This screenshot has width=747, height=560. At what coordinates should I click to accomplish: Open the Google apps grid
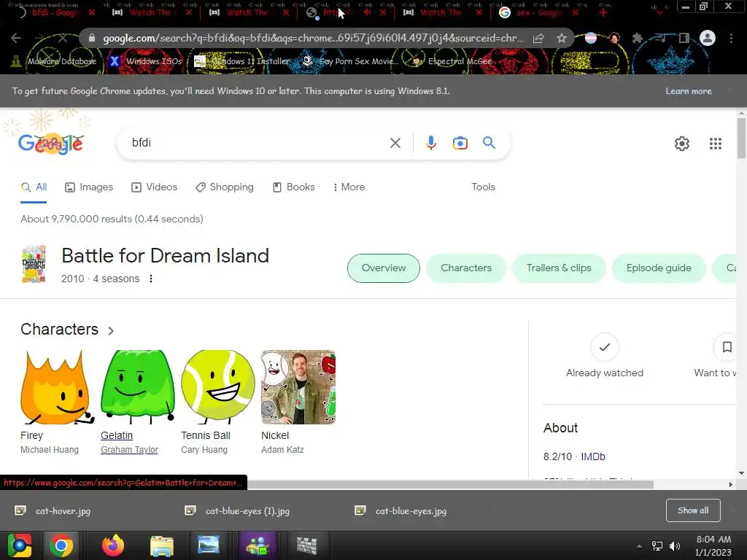click(715, 144)
